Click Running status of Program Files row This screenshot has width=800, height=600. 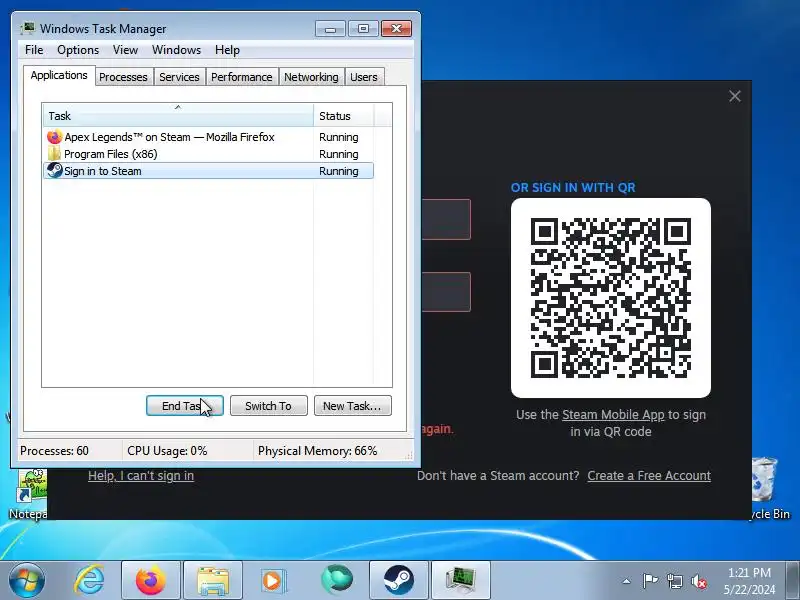click(x=339, y=154)
